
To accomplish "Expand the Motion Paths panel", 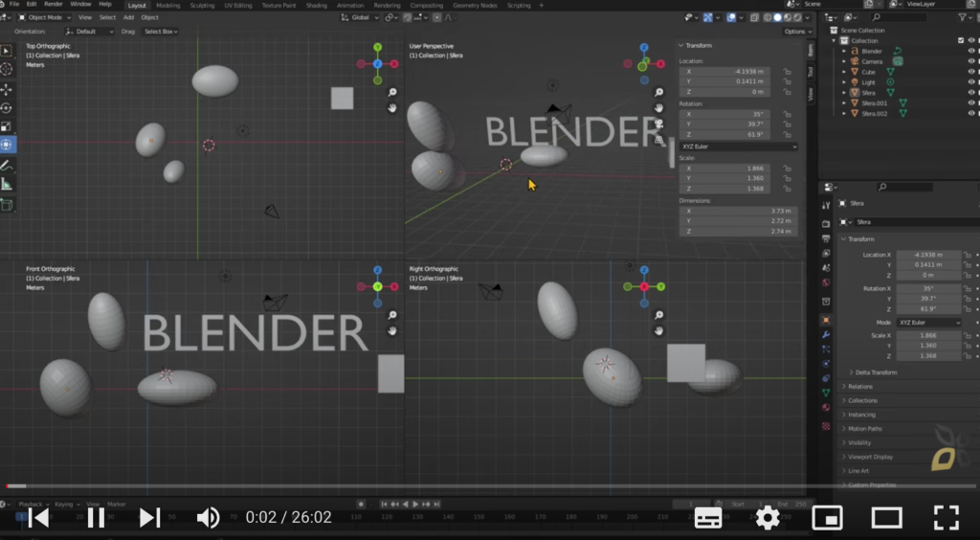I will coord(864,429).
